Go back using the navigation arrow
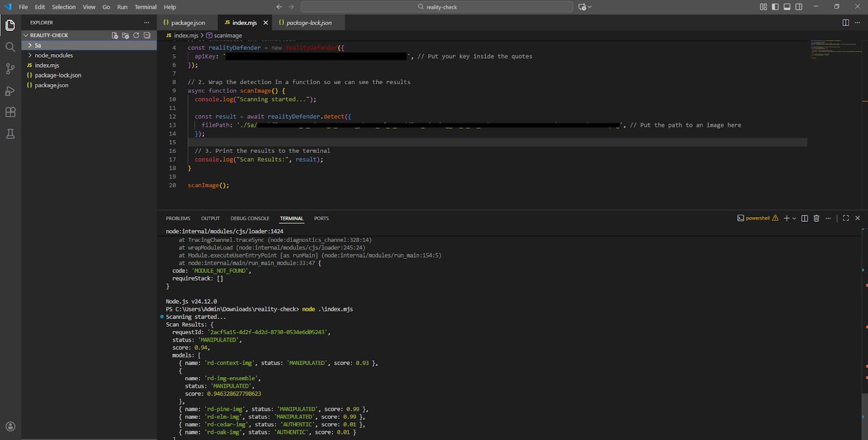Image resolution: width=868 pixels, height=440 pixels. click(279, 7)
